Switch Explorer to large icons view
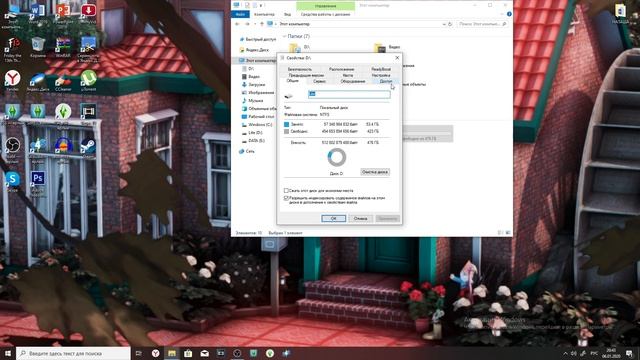The width and height of the screenshot is (640, 360). click(508, 233)
